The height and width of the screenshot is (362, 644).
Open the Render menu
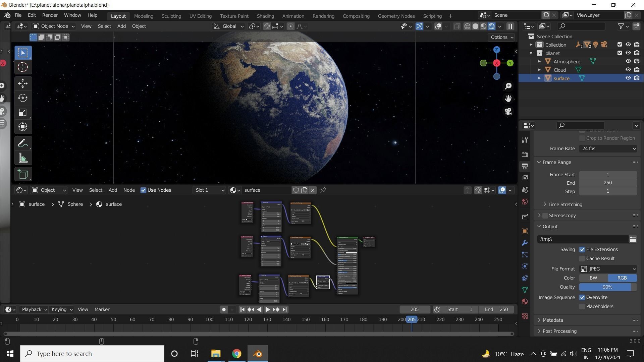(50, 15)
